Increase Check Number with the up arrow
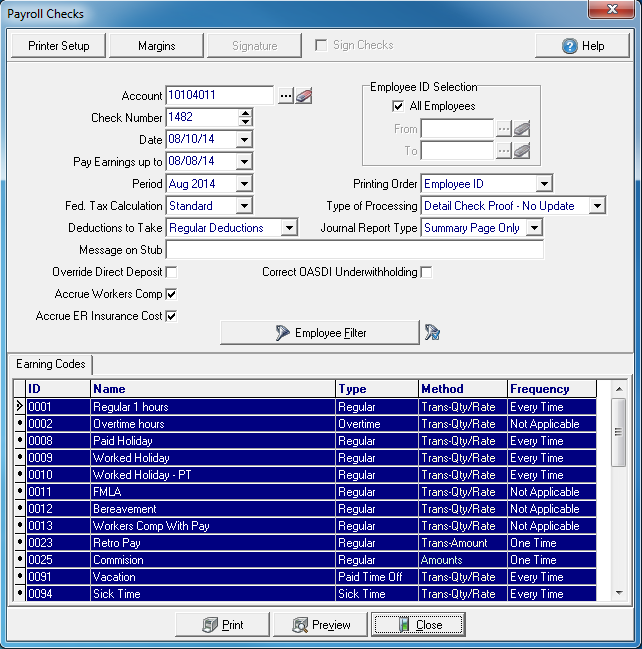The image size is (642, 649). click(245, 113)
